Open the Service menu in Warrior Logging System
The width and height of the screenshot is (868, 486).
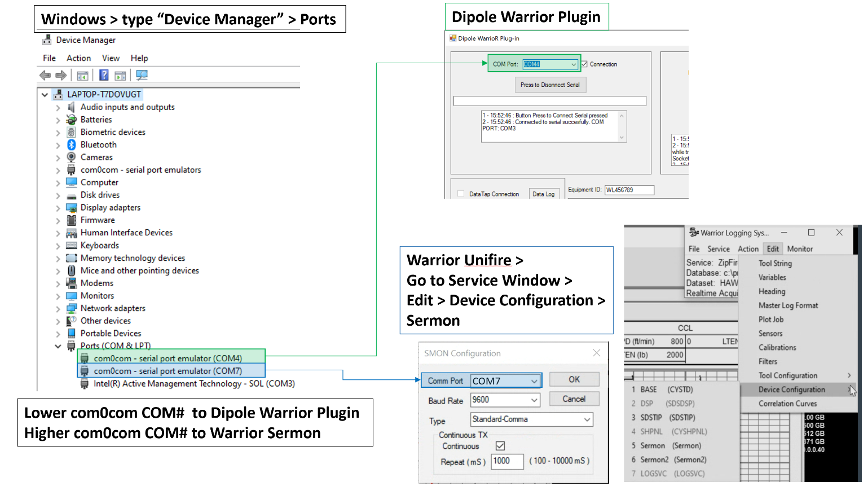(718, 249)
